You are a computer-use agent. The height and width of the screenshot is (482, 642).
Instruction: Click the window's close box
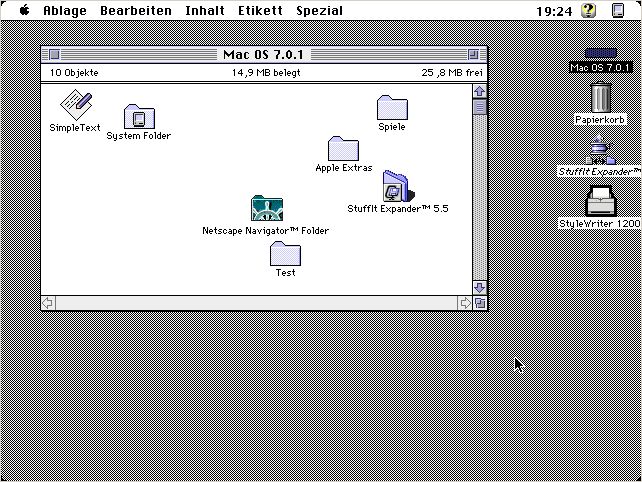(54, 54)
